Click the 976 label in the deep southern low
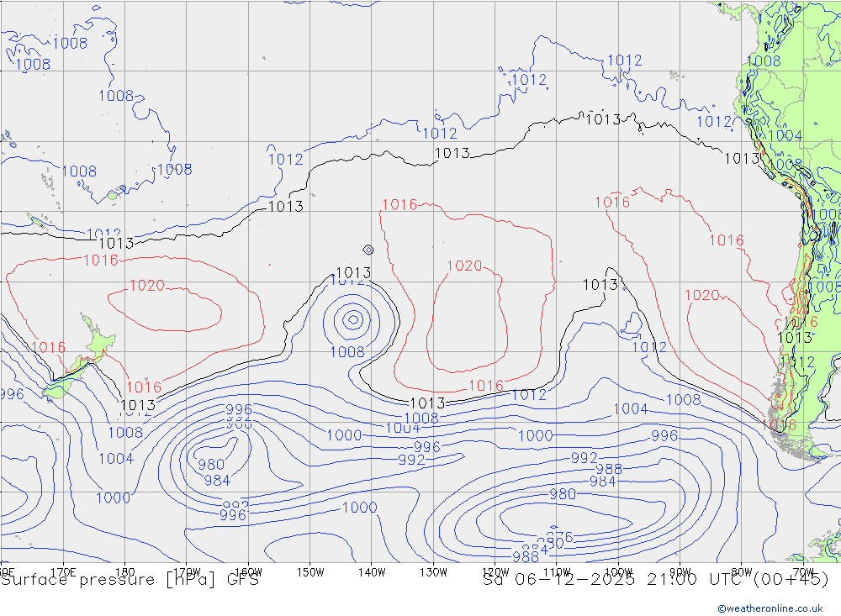The height and width of the screenshot is (616, 841). (559, 537)
